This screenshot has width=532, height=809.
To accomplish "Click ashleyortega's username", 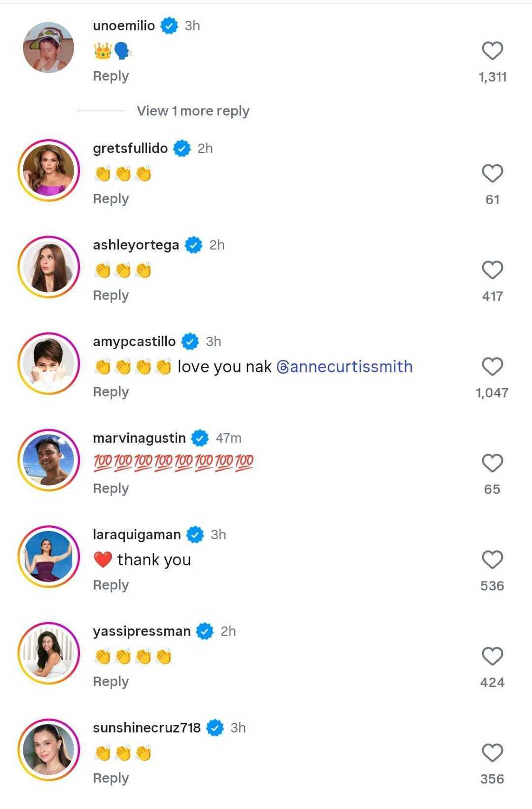I will (x=135, y=245).
